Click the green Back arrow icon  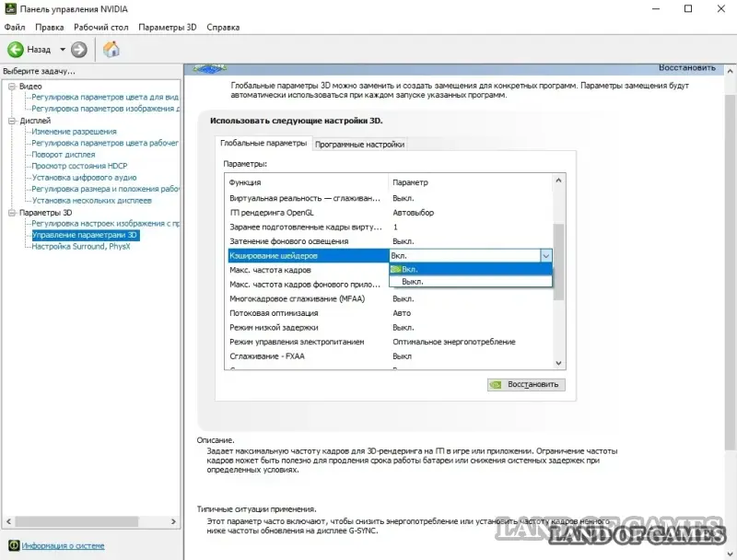[16, 49]
